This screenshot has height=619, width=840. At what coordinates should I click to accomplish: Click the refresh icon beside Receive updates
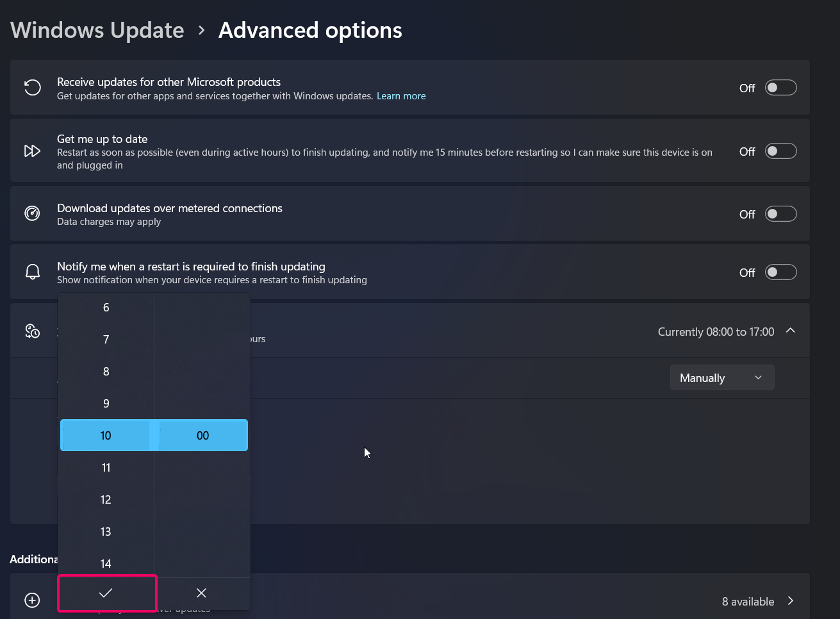[32, 88]
